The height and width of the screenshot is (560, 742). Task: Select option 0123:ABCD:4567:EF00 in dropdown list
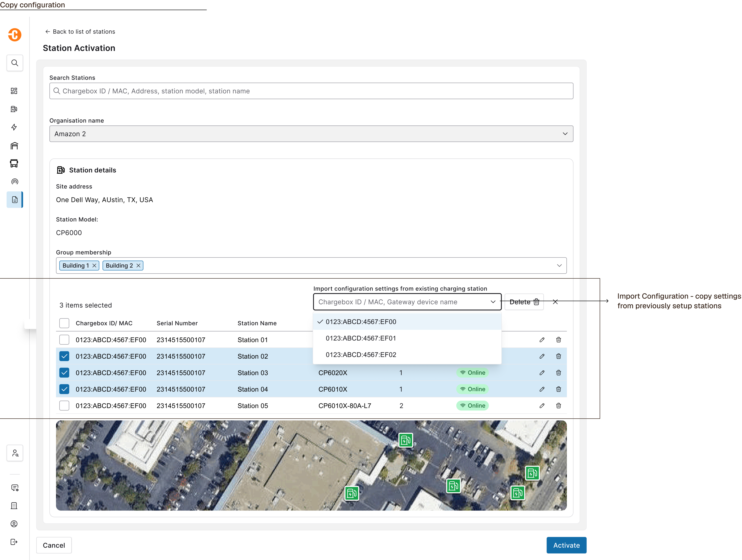click(x=407, y=322)
